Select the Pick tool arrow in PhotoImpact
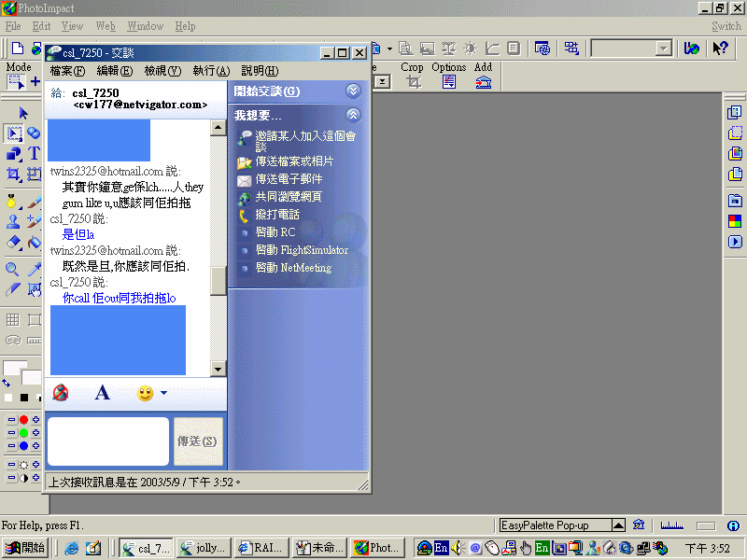747x560 pixels. [22, 113]
